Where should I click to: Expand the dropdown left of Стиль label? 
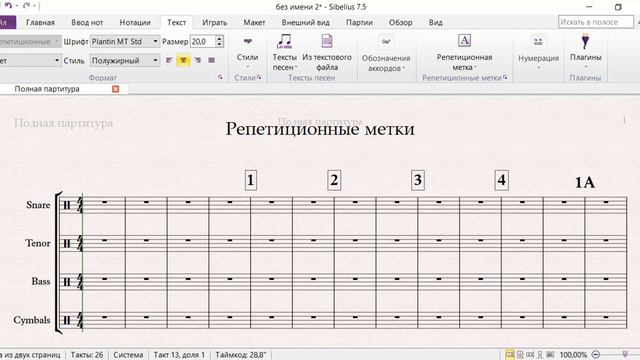(x=57, y=60)
